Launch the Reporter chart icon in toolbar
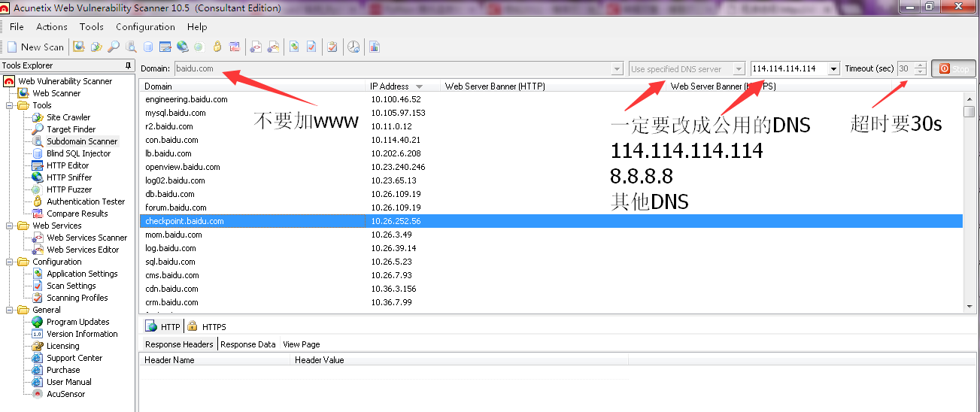The height and width of the screenshot is (412, 980). (x=374, y=47)
